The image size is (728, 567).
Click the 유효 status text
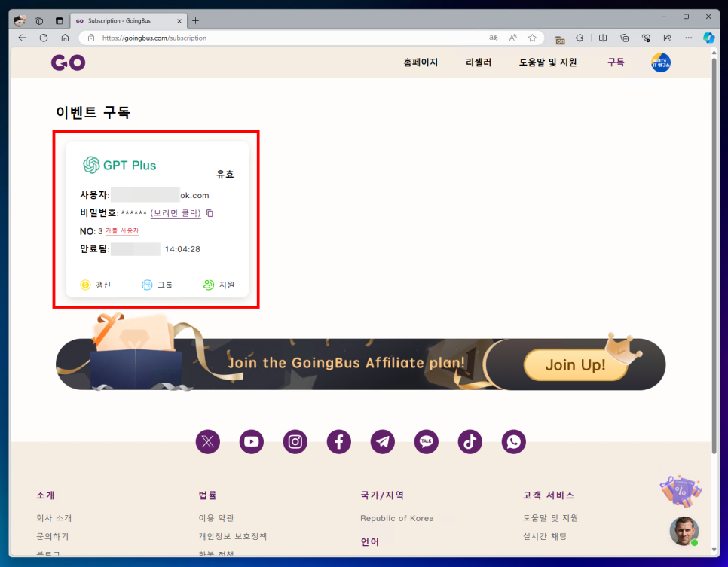[x=225, y=175]
